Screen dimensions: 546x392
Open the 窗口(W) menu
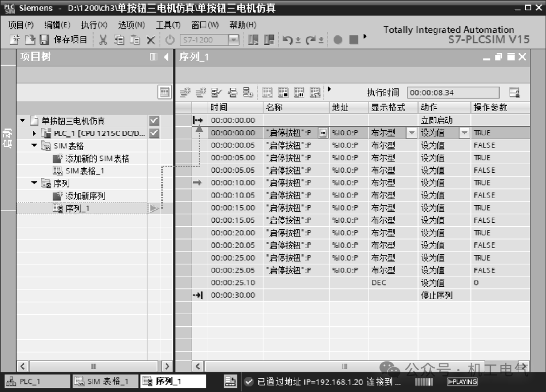point(205,25)
